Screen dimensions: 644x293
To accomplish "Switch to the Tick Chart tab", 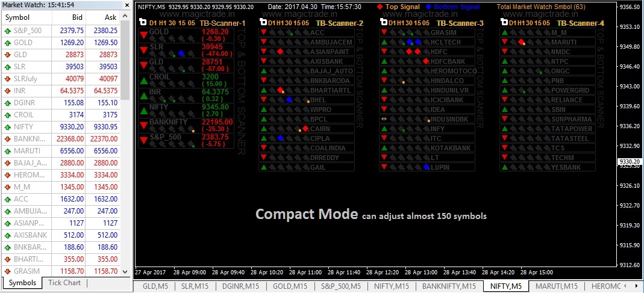I will pyautogui.click(x=64, y=282).
